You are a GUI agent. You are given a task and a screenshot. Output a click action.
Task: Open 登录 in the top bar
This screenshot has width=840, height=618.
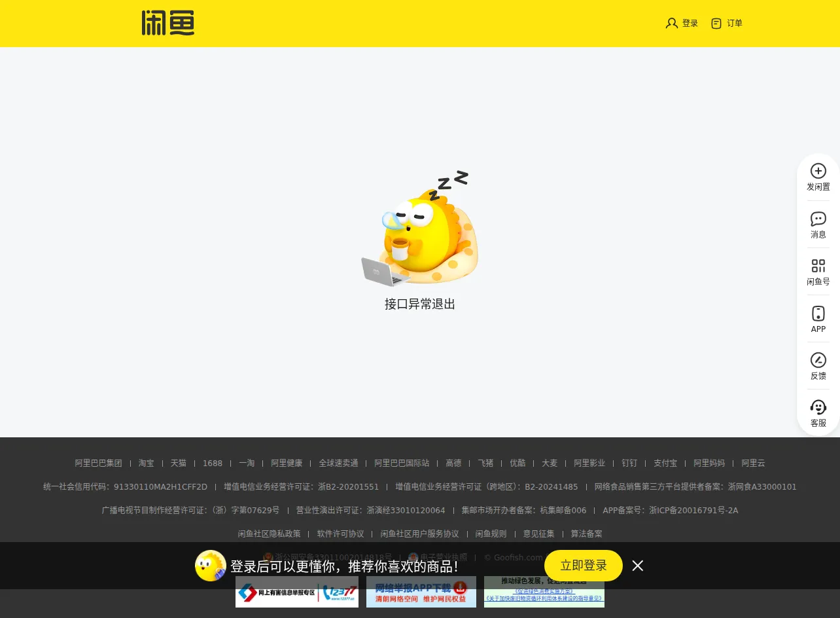coord(682,23)
